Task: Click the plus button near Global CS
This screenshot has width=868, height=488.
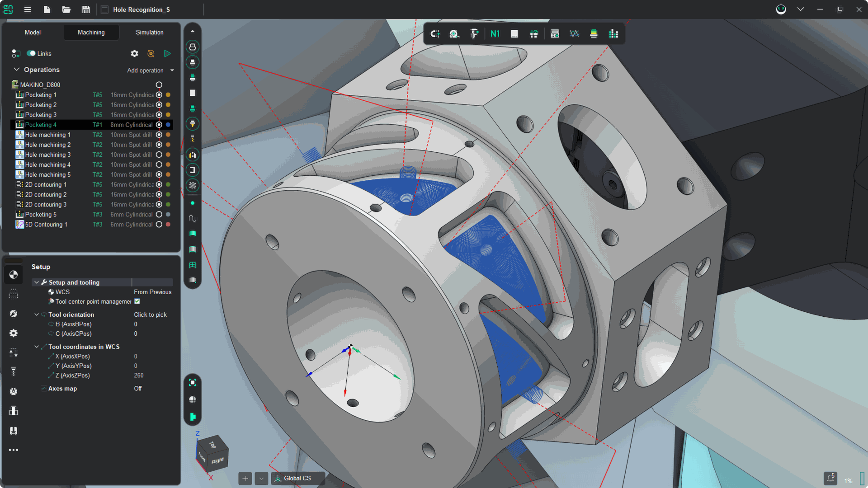Action: tap(245, 478)
